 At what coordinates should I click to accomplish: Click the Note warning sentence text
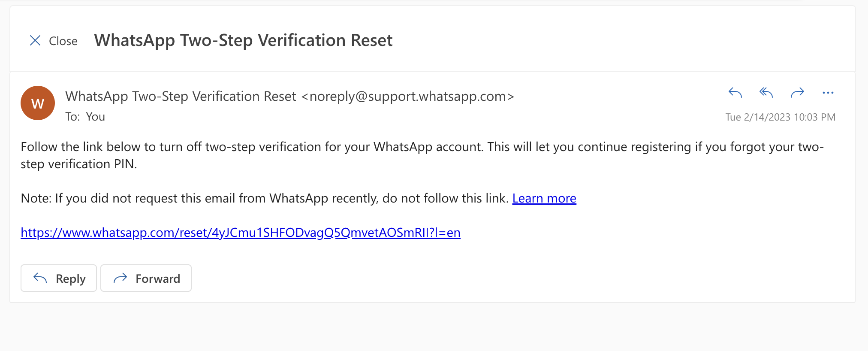click(264, 198)
